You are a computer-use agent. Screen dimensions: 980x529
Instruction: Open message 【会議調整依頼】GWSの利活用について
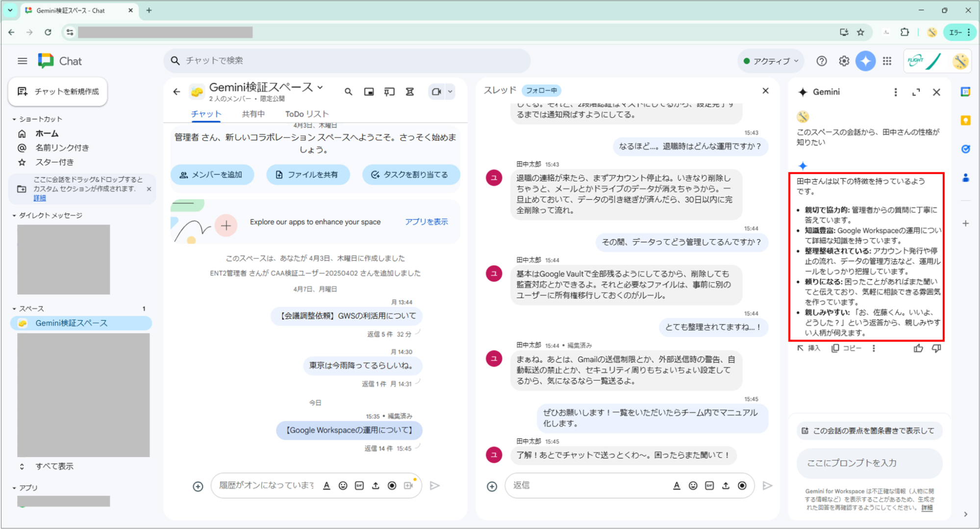tap(347, 316)
